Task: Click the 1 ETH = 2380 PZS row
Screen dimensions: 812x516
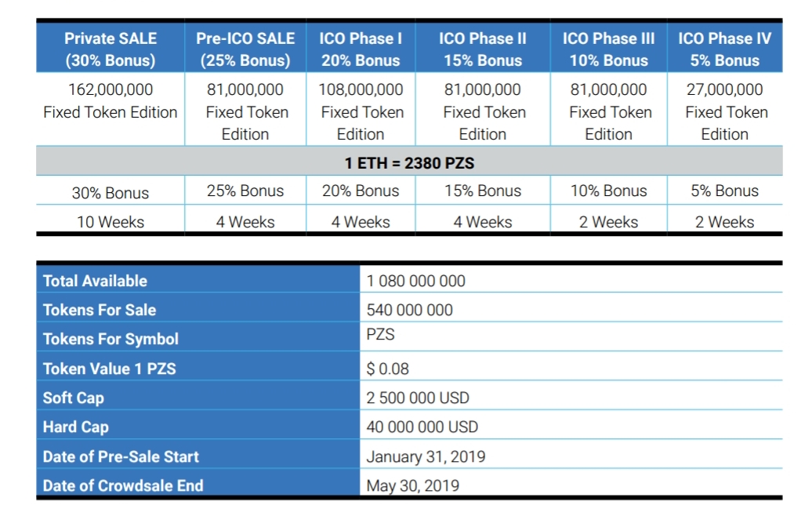Action: click(x=409, y=164)
